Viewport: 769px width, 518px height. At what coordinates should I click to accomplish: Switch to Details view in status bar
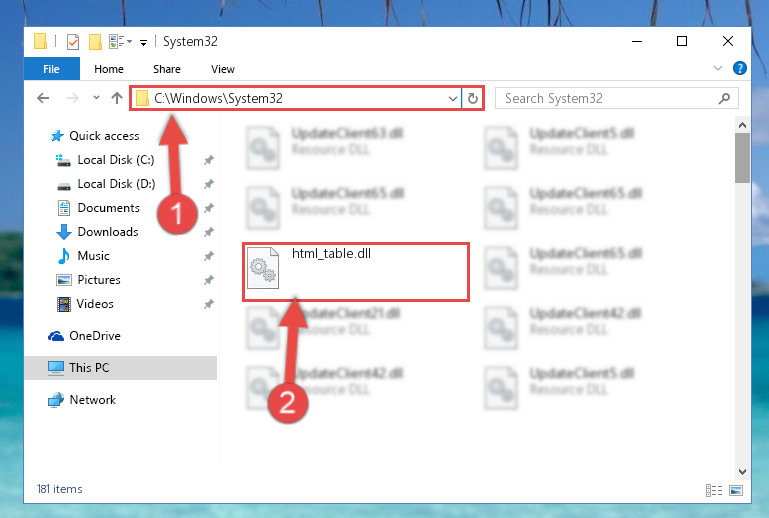(x=714, y=490)
